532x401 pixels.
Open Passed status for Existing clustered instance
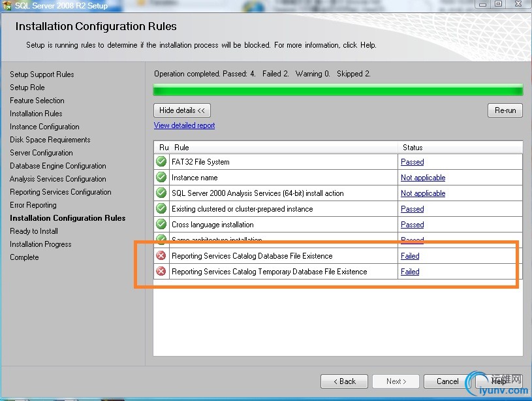413,209
